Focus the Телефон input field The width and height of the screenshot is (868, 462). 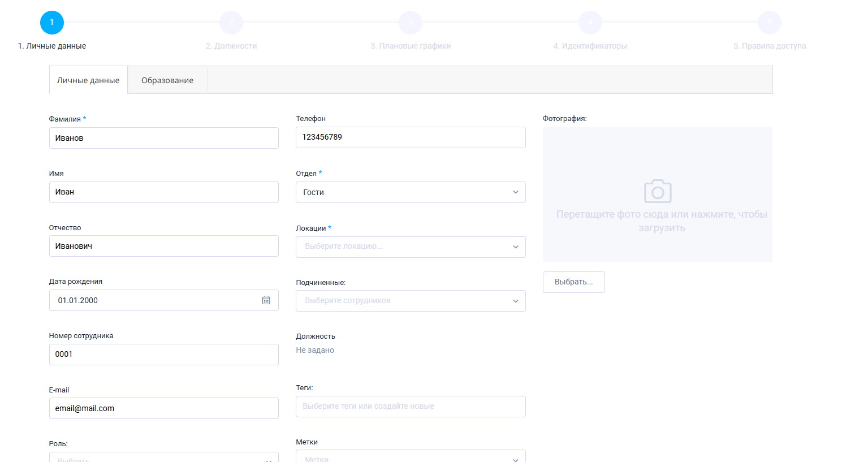point(410,137)
